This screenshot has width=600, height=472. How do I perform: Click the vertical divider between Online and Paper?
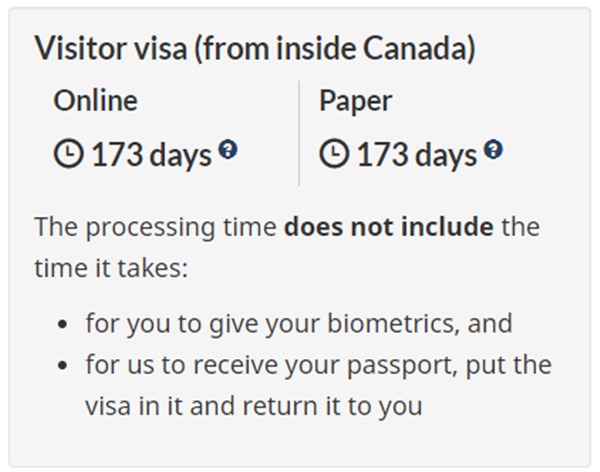point(299,133)
